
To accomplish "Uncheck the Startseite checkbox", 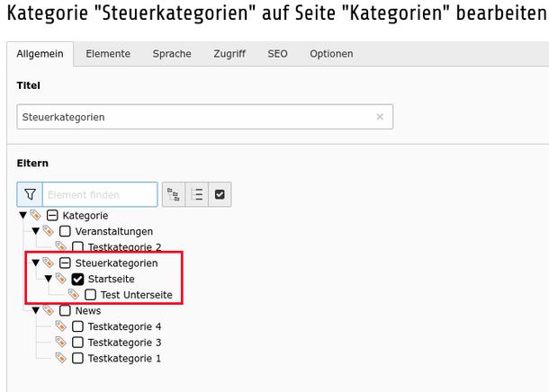I will (77, 279).
